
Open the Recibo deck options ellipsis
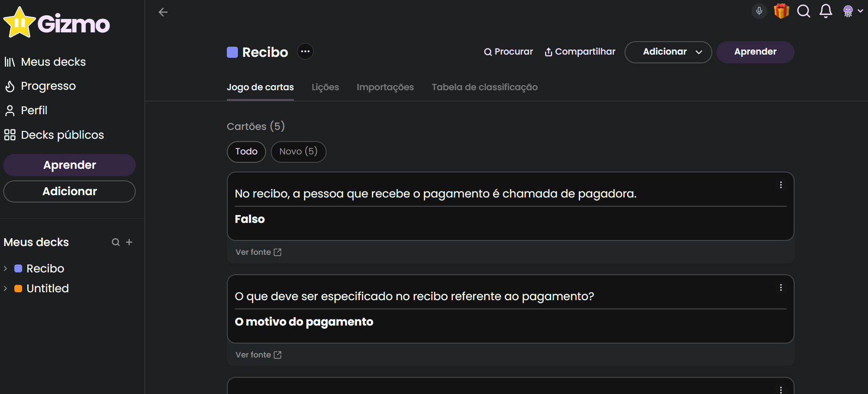tap(305, 51)
